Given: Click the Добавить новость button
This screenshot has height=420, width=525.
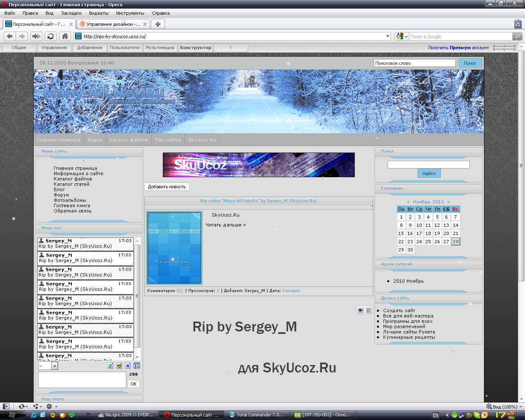Looking at the screenshot, I should coord(167,187).
